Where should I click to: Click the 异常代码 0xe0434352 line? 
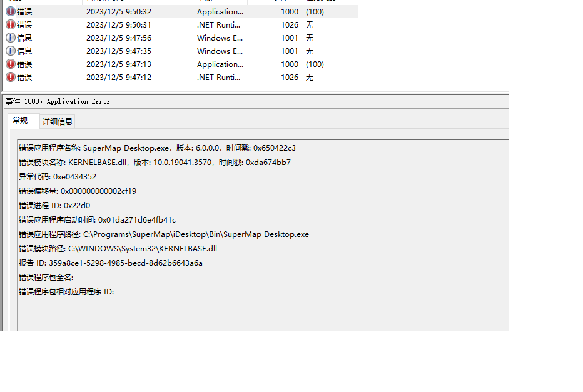[58, 177]
